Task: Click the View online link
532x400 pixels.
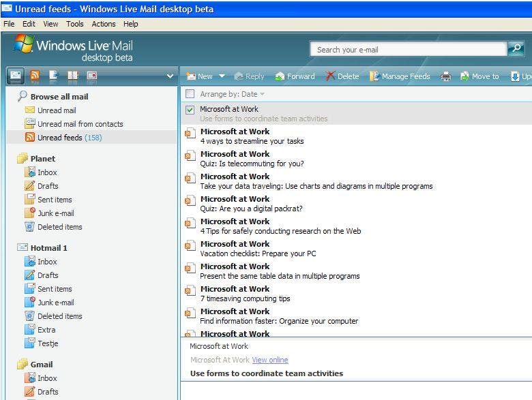Action: pyautogui.click(x=270, y=360)
